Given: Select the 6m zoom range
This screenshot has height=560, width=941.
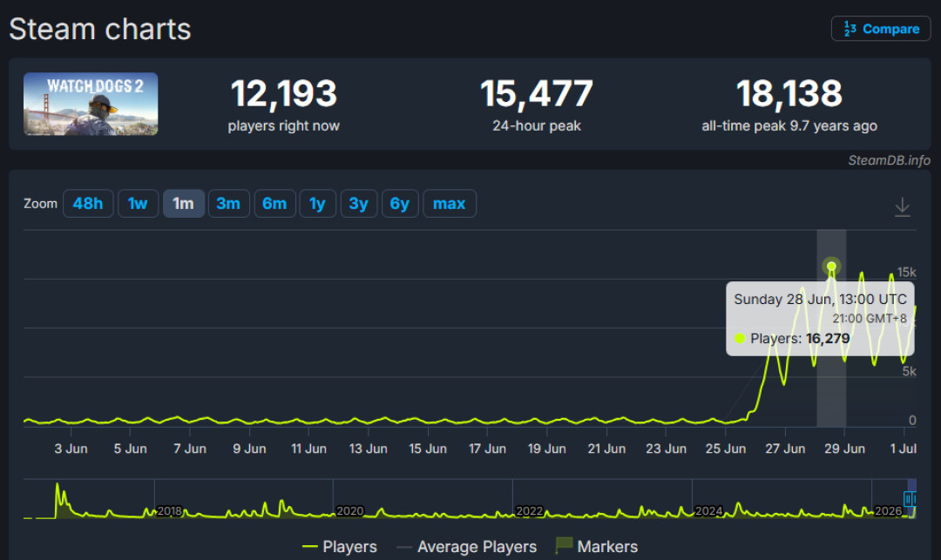Looking at the screenshot, I should click(274, 203).
